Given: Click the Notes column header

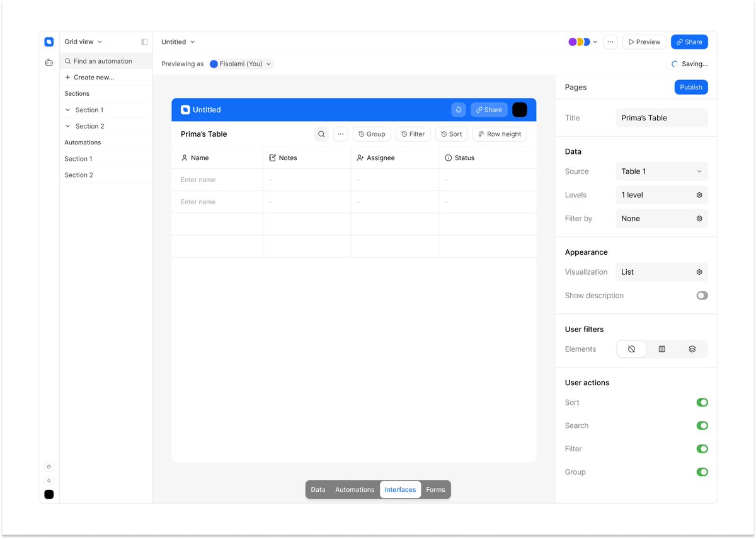Looking at the screenshot, I should [x=307, y=158].
